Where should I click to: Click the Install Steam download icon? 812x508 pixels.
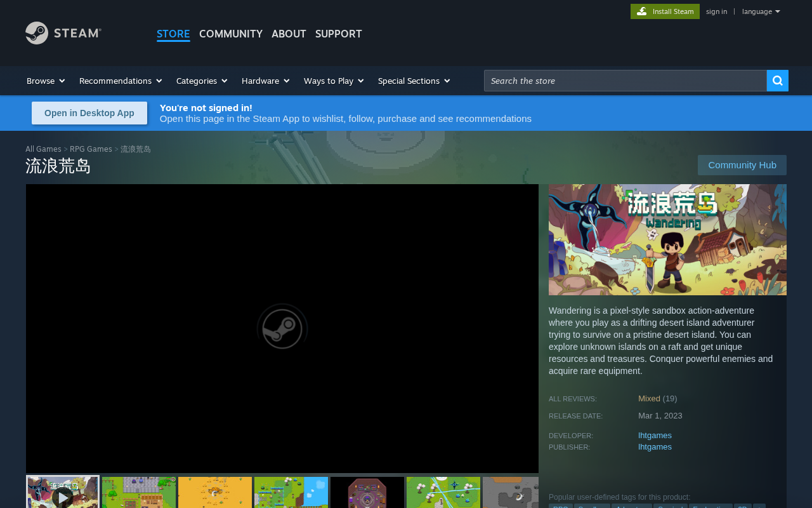pyautogui.click(x=642, y=11)
